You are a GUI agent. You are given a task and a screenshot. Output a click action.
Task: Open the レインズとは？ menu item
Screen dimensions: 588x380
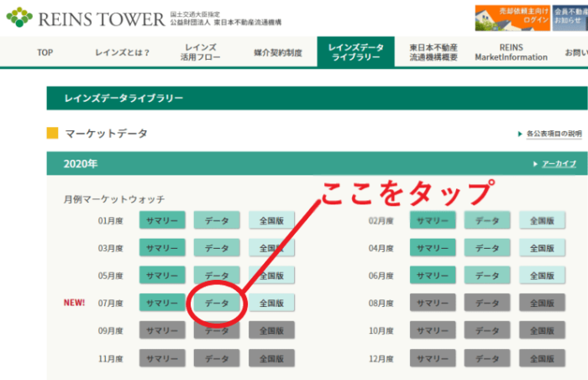123,53
